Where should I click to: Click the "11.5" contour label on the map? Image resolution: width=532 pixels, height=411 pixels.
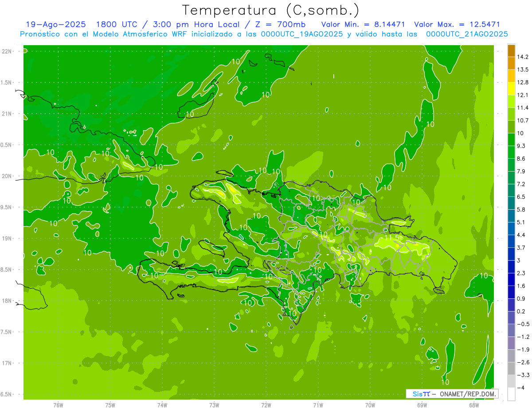pos(392,238)
